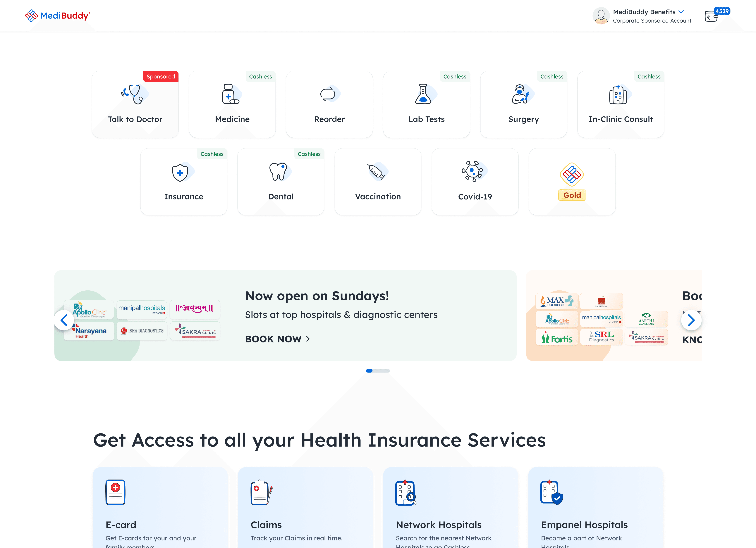This screenshot has width=756, height=548.
Task: Select the Medicine bottle icon
Action: tap(230, 94)
